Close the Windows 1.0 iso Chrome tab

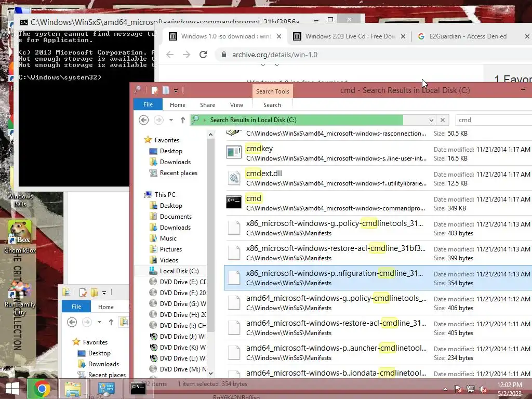(x=279, y=36)
